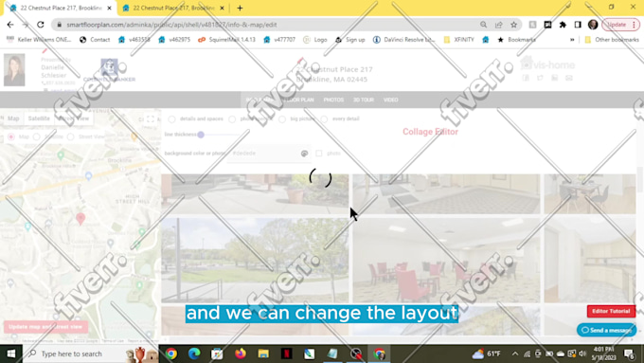Viewport: 644px width, 363px height.
Task: Open the PHOTOS tab
Action: [x=333, y=100]
